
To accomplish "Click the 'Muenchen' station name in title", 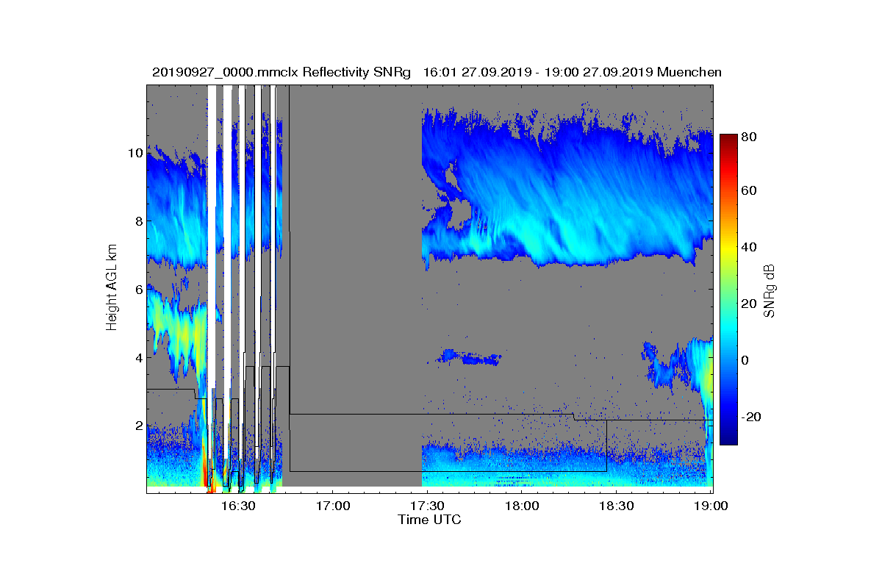I will click(689, 72).
